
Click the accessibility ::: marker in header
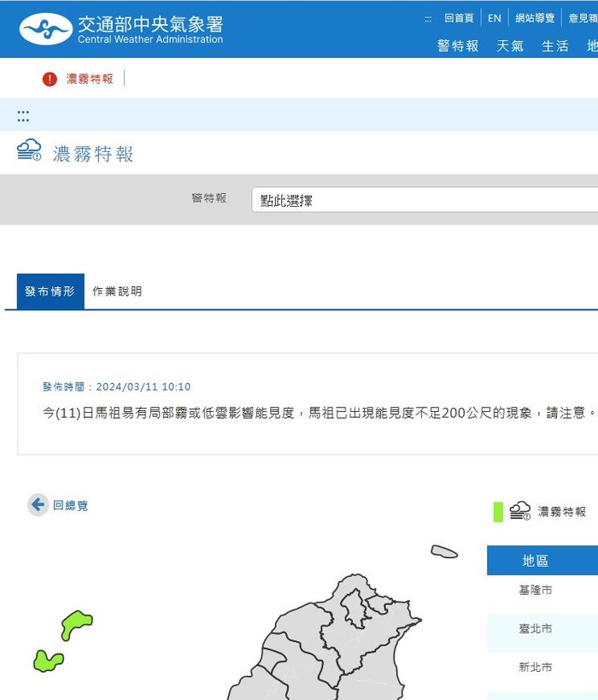427,19
